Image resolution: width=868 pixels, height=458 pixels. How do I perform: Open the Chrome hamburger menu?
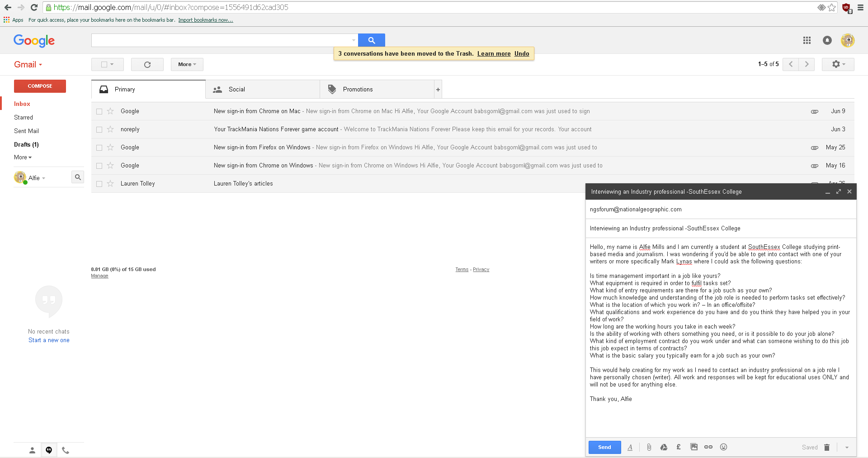[x=860, y=7]
